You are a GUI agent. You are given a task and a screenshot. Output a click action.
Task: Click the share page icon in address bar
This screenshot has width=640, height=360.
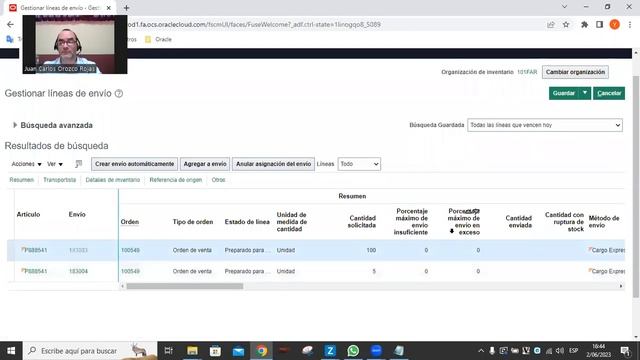pos(551,24)
